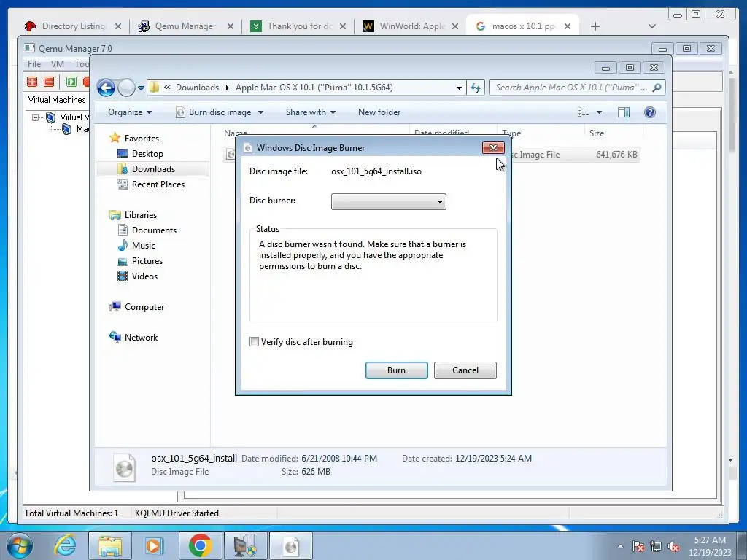Viewport: 747px width, 560px height.
Task: Open Windows Explorer from taskbar
Action: pos(110,545)
